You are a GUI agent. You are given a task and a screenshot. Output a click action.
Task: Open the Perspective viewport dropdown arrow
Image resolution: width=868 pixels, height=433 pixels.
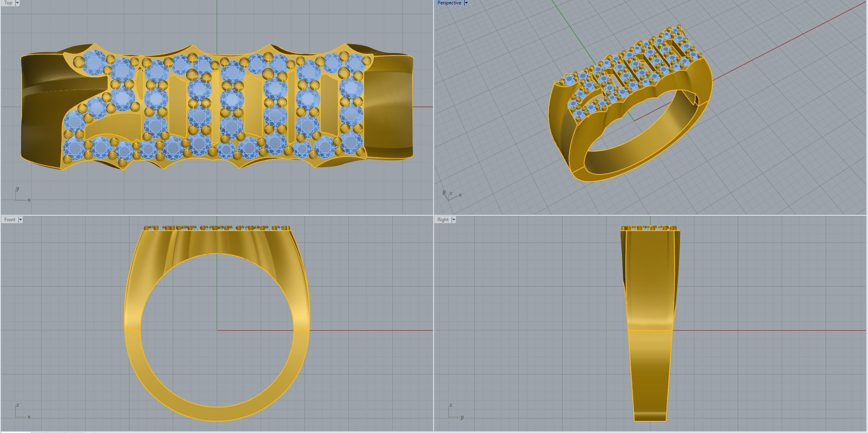(x=466, y=3)
